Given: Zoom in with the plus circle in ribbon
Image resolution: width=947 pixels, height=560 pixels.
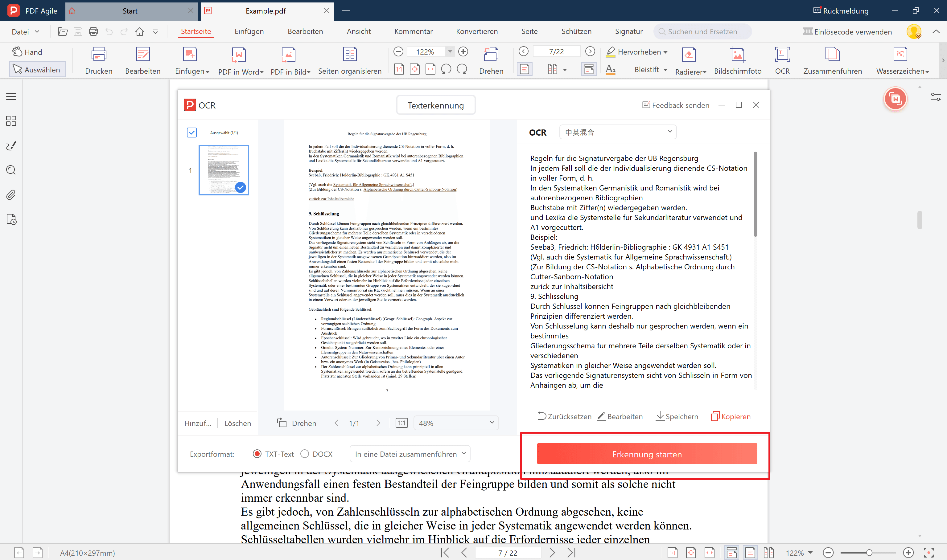Looking at the screenshot, I should coord(463,52).
